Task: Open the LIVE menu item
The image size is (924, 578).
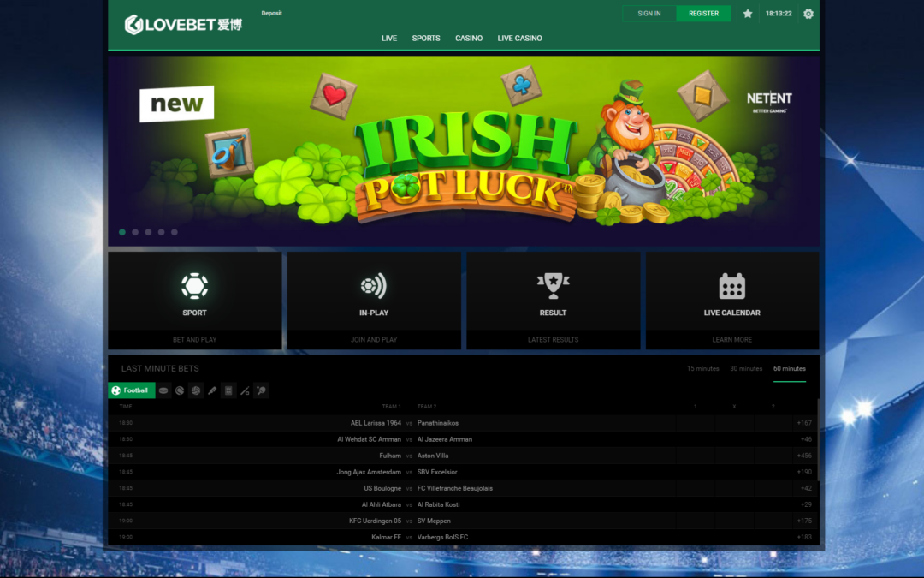Action: point(389,39)
